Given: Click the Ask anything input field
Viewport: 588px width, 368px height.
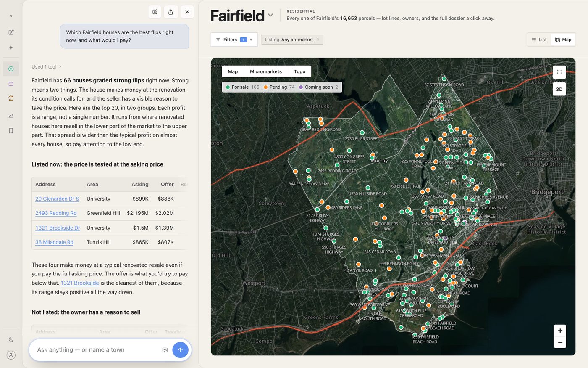Looking at the screenshot, I should tap(97, 349).
